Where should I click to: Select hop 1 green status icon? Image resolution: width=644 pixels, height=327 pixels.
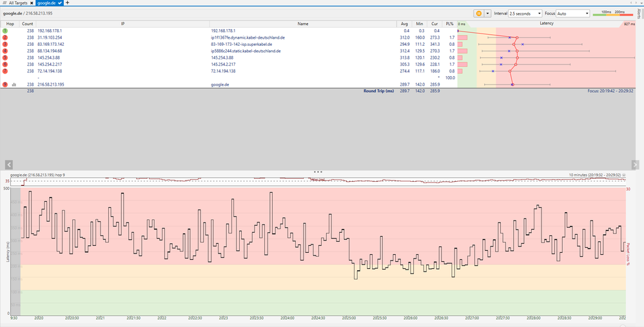(5, 31)
